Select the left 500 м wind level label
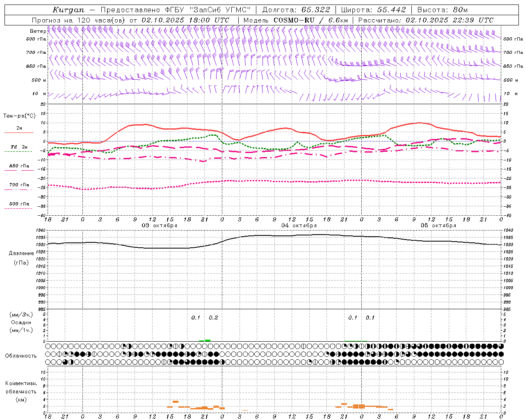 point(39,80)
